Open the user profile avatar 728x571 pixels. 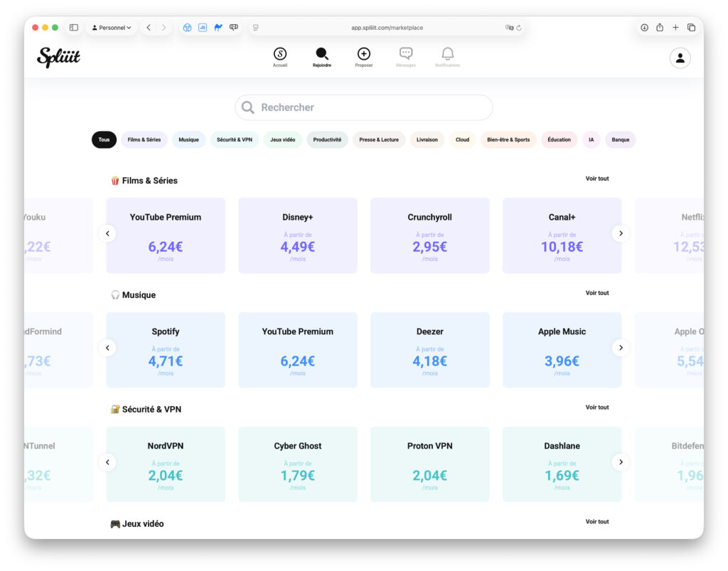(x=680, y=58)
